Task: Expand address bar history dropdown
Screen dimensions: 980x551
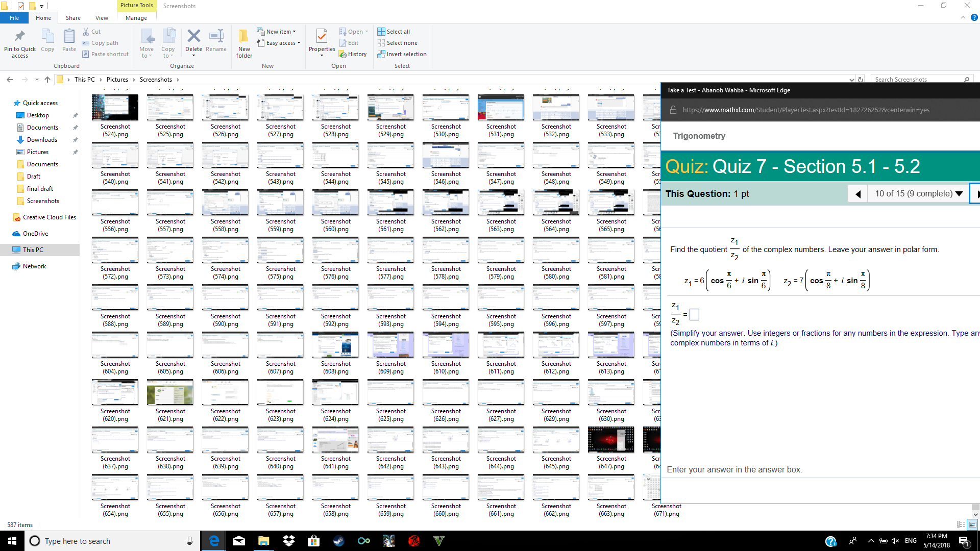Action: (x=851, y=80)
